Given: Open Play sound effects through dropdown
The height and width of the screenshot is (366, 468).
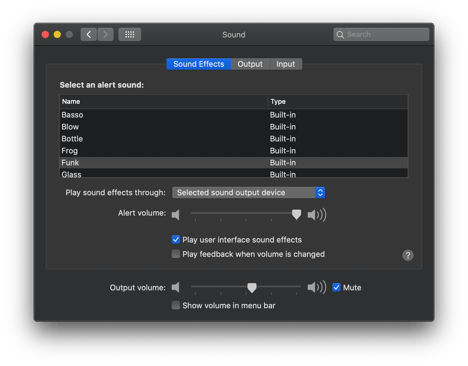Looking at the screenshot, I should click(x=248, y=193).
